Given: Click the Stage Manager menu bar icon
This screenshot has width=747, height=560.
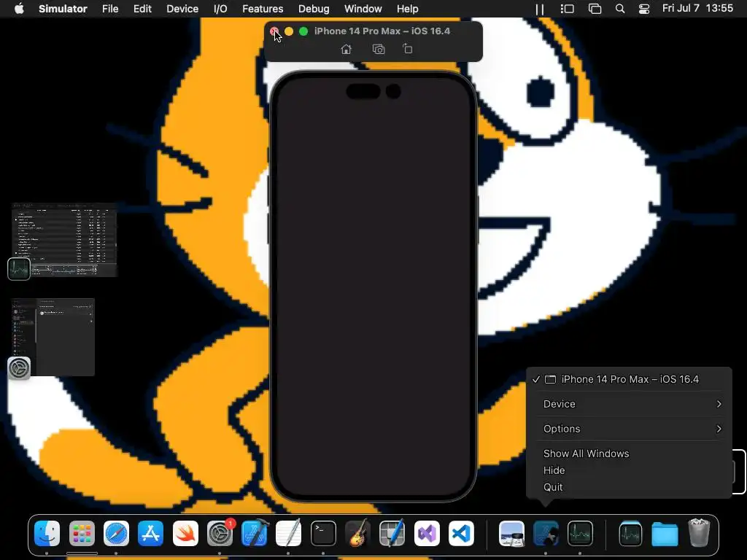Looking at the screenshot, I should click(567, 9).
